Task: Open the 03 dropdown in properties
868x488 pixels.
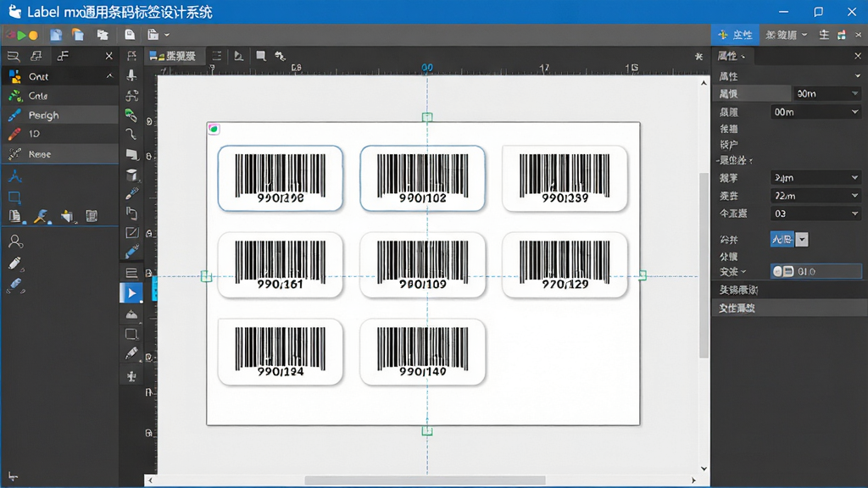Action: pos(816,213)
